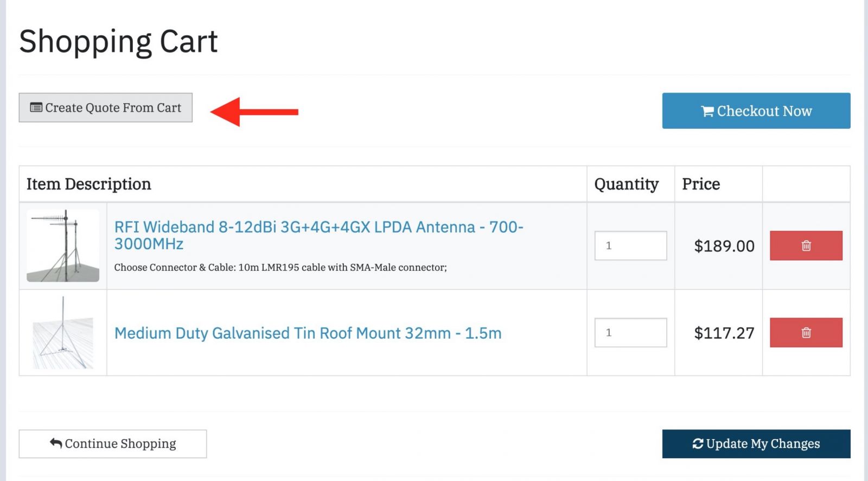
Task: Click the list icon on Create Quote From Cart
Action: pos(36,107)
